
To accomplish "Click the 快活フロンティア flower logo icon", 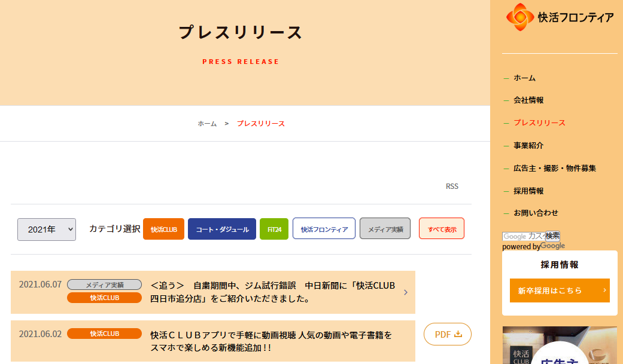I will click(519, 17).
